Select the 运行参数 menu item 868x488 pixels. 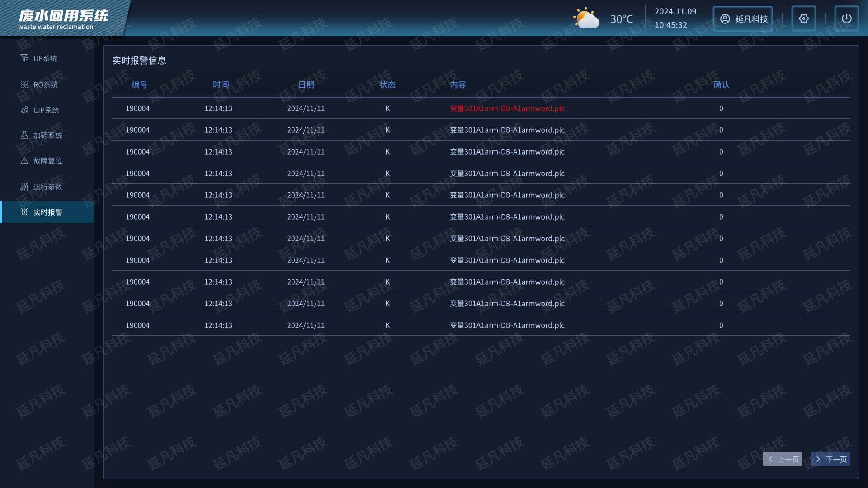[47, 187]
